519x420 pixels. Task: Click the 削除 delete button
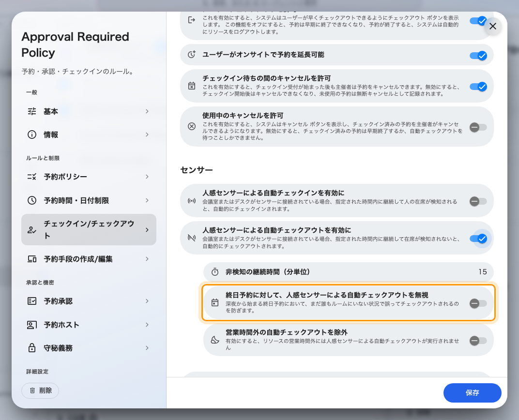tap(40, 390)
